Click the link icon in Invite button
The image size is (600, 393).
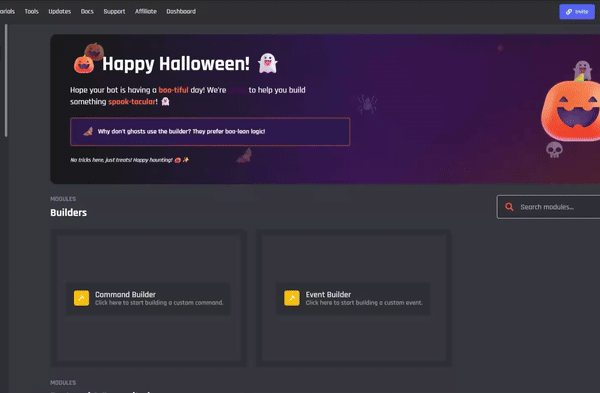pos(569,12)
